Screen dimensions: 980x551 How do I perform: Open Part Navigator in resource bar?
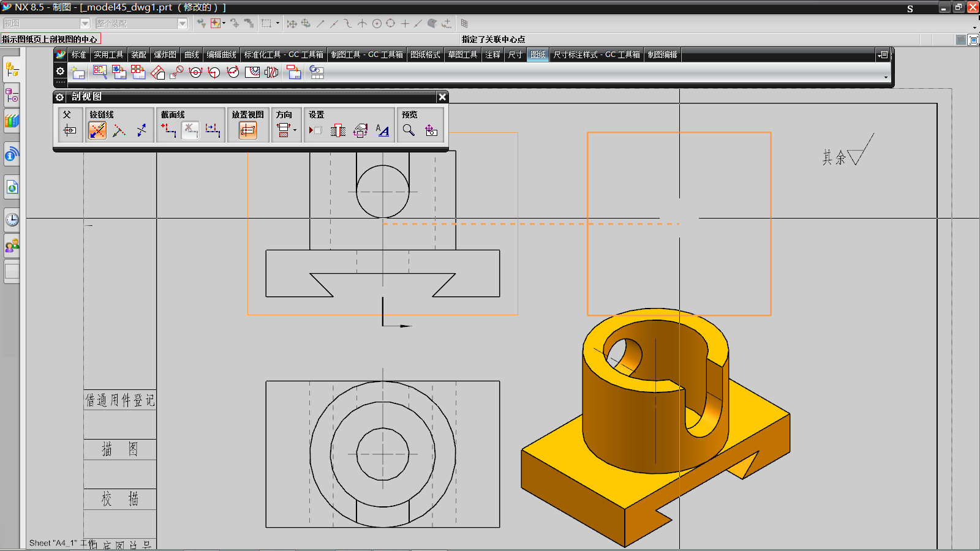12,96
